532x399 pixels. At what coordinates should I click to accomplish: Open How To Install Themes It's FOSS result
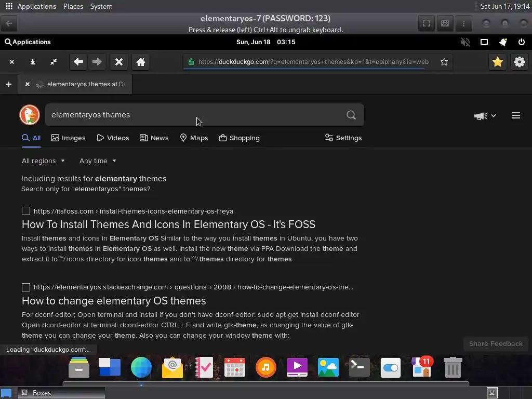tap(168, 224)
